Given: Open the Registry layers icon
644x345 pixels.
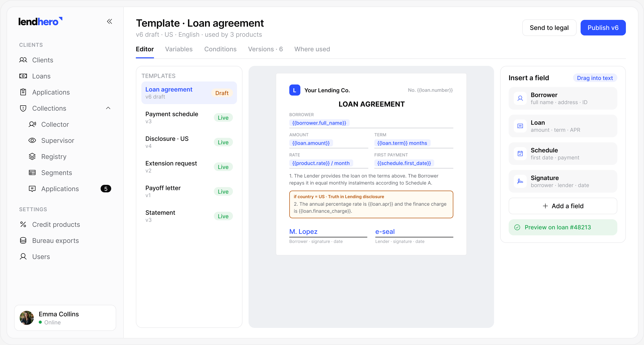Looking at the screenshot, I should point(32,156).
